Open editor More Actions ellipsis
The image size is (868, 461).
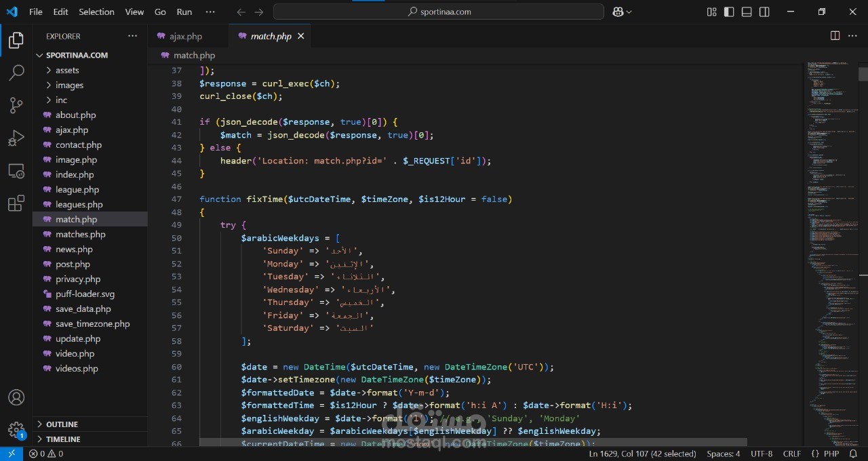(x=853, y=35)
